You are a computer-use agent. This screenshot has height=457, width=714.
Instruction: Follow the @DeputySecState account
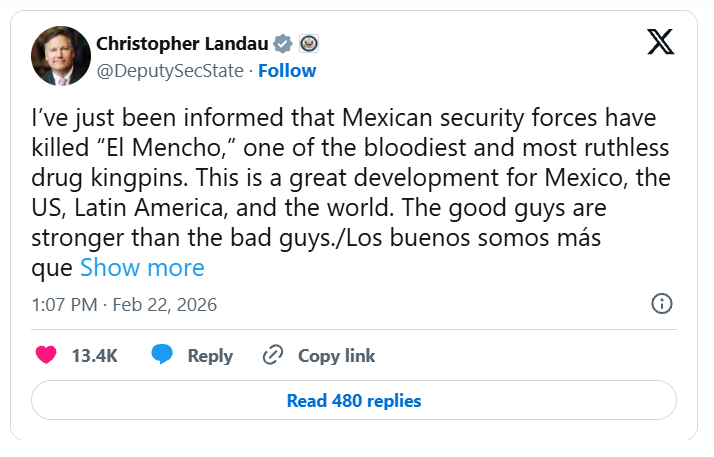tap(287, 70)
